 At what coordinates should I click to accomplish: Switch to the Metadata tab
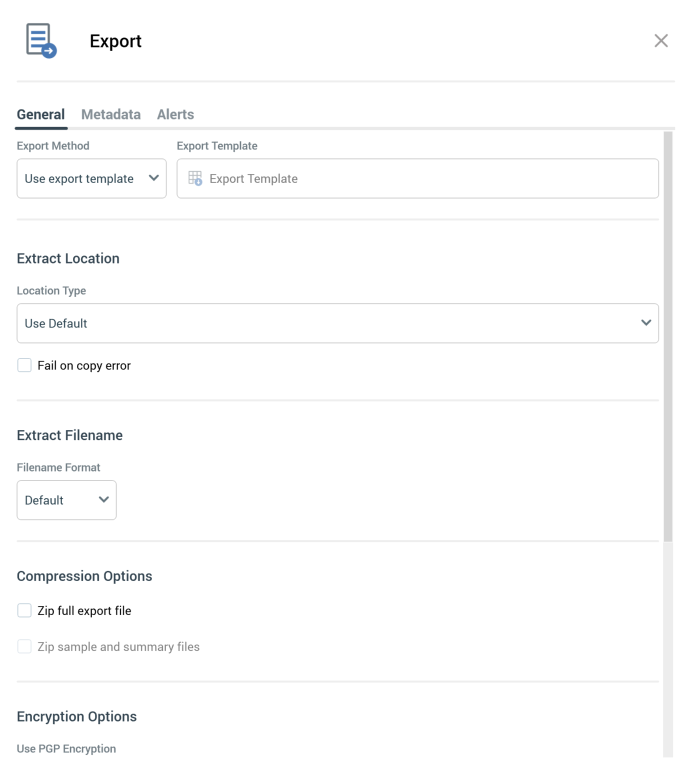click(x=111, y=114)
